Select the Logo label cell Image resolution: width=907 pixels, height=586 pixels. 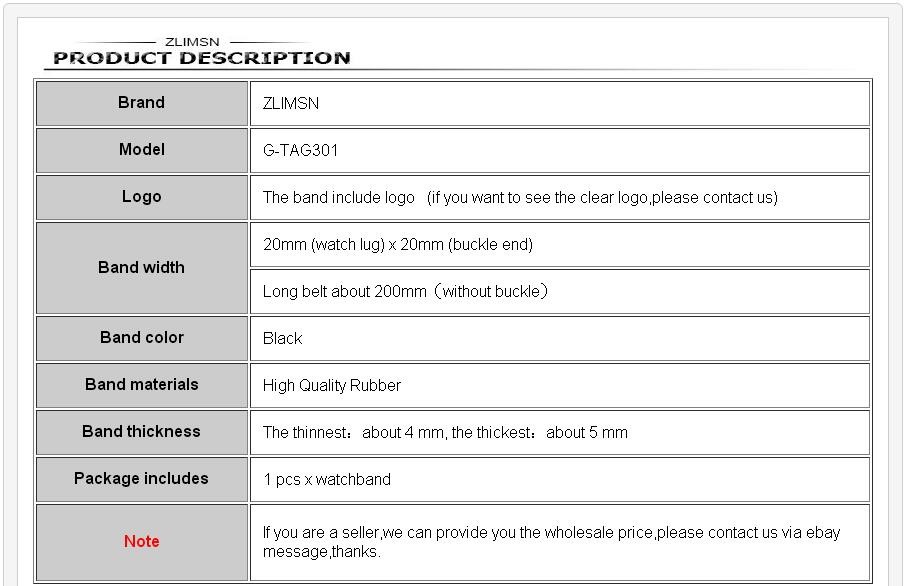pos(142,197)
